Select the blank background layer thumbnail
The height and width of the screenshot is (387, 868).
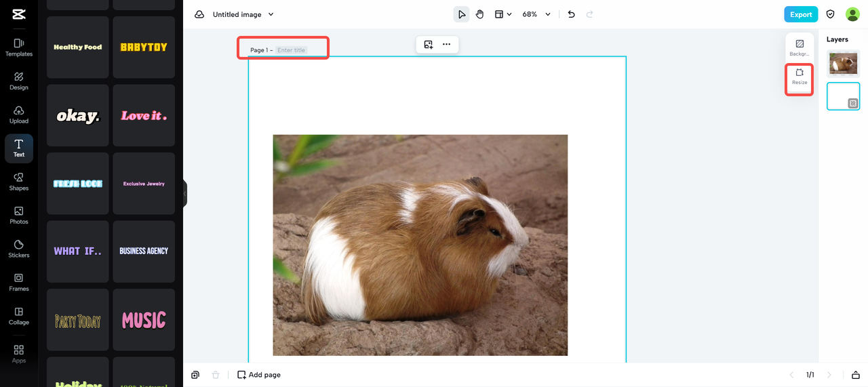pos(843,96)
